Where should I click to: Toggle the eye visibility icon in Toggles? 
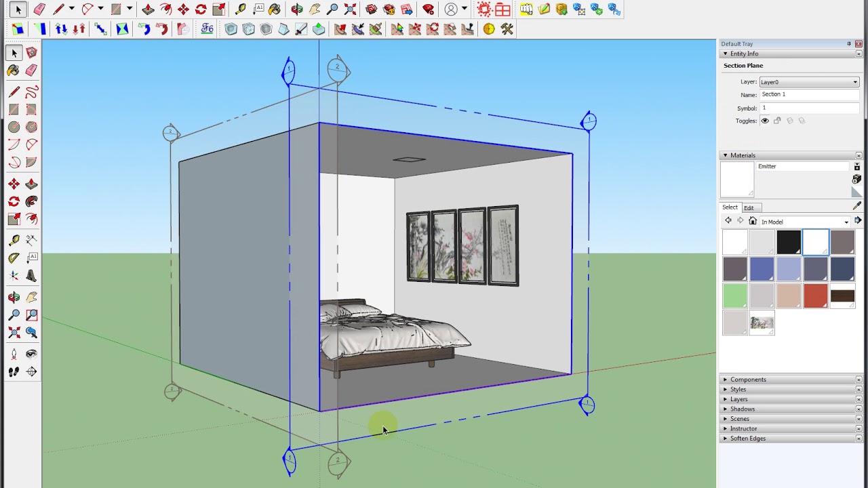[x=765, y=121]
